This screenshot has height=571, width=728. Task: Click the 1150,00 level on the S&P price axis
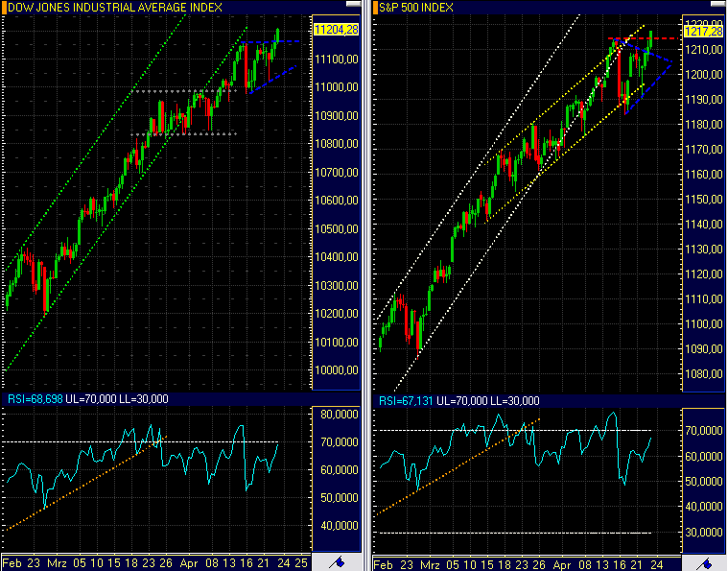[704, 200]
